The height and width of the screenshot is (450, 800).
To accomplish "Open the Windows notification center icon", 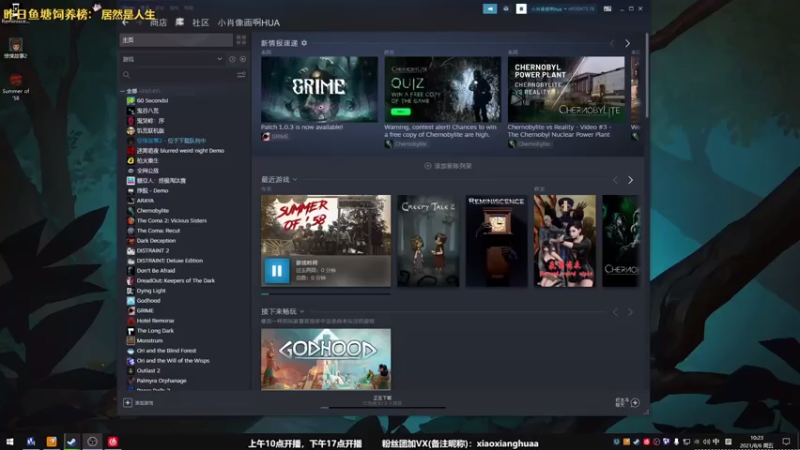I will 786,442.
